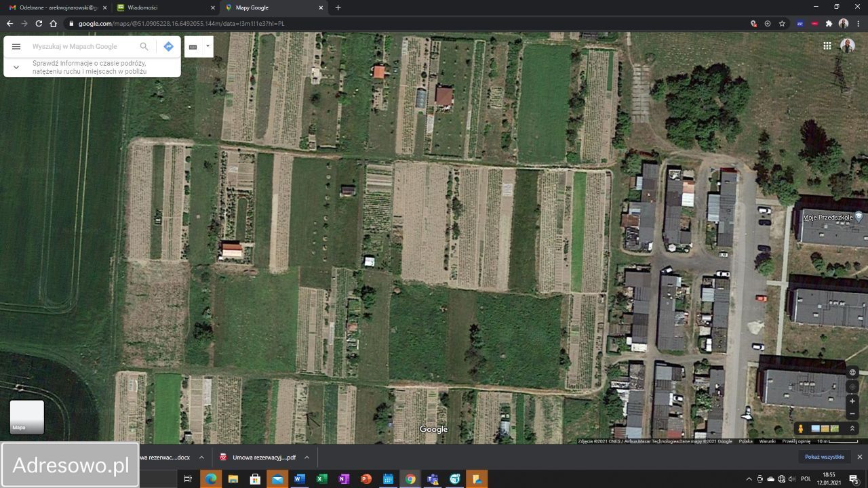Viewport: 868px width, 488px height.
Task: Open the Chrome three-dot menu
Action: (859, 23)
